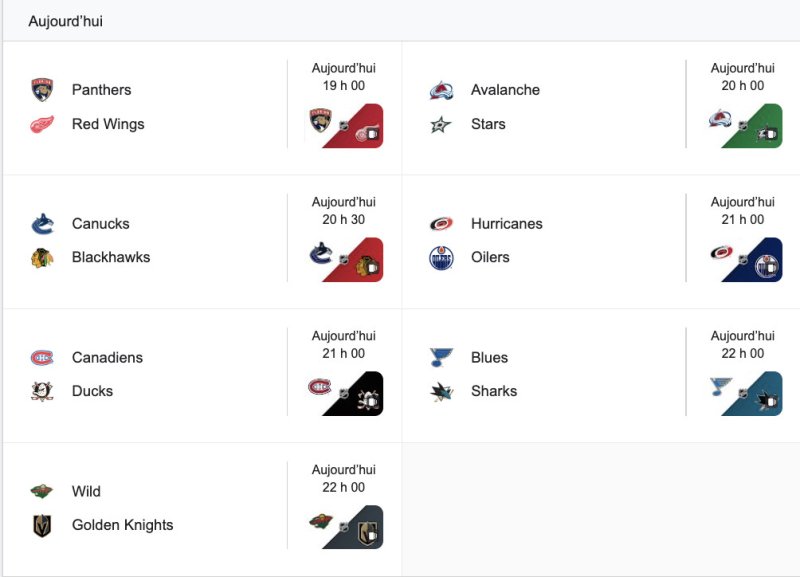
Task: Click the Anaheim Ducks logo icon
Action: [x=42, y=391]
